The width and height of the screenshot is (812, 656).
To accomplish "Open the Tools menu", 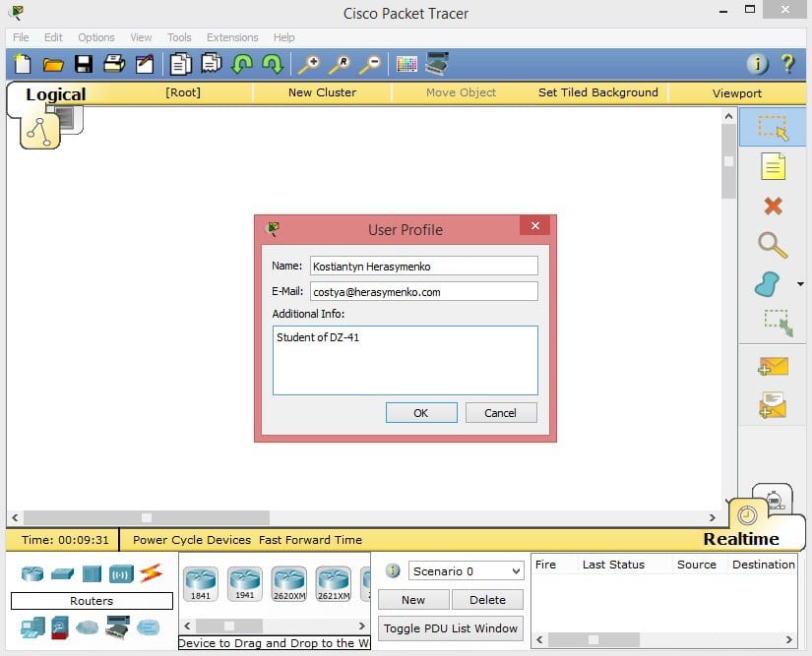I will (179, 37).
